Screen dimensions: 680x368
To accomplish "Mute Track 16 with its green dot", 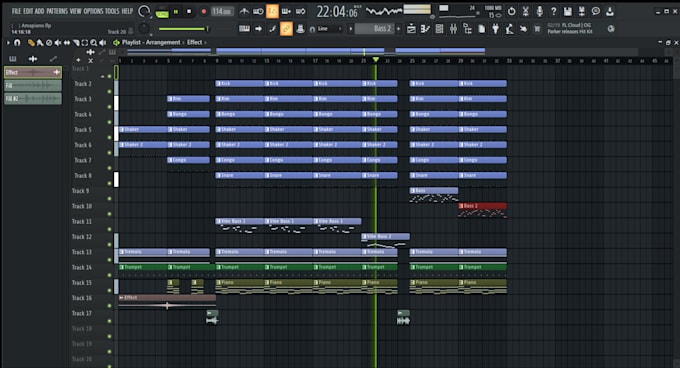I will click(109, 306).
